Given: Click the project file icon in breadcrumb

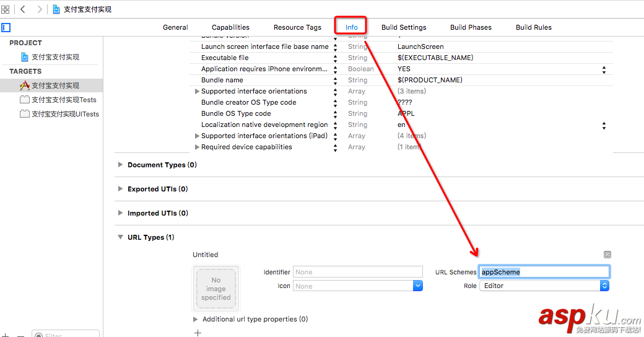Looking at the screenshot, I should coord(56,9).
